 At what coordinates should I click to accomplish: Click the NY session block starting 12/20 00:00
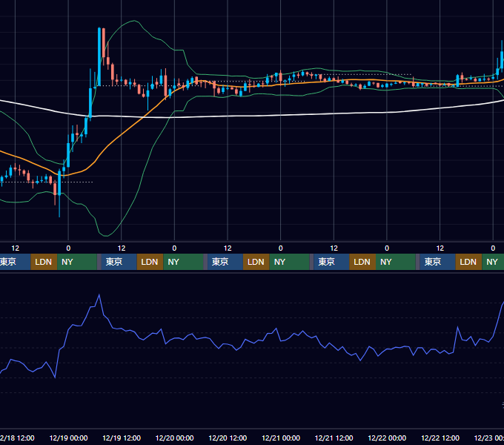tap(183, 262)
